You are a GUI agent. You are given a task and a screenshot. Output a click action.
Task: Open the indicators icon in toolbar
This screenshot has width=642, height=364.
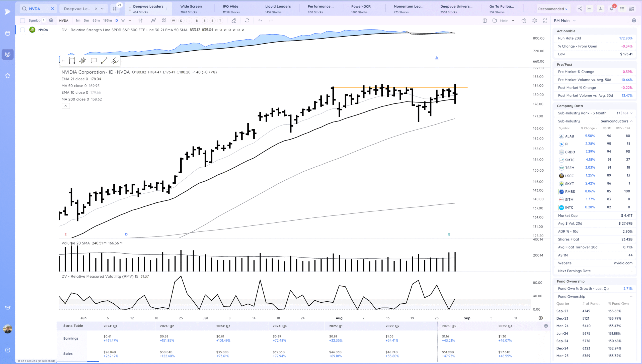tap(153, 21)
